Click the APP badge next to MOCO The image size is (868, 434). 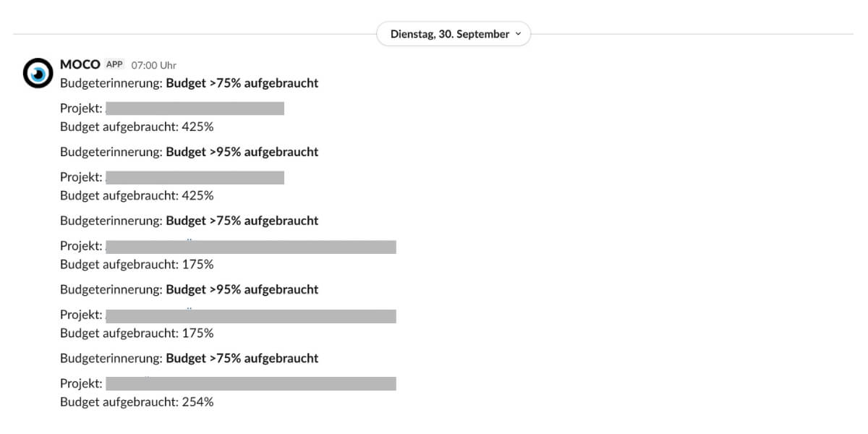pyautogui.click(x=114, y=64)
